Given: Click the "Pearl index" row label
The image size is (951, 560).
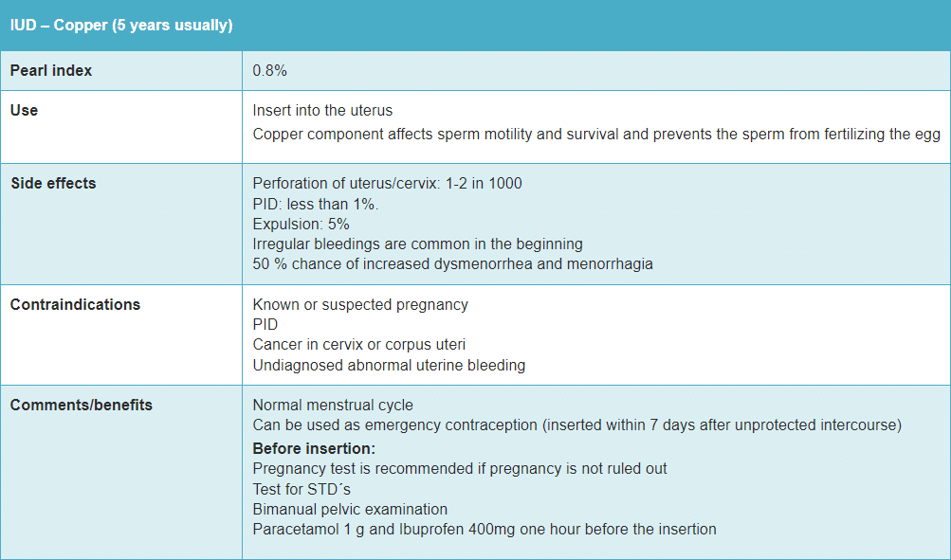Looking at the screenshot, I should coord(51,71).
